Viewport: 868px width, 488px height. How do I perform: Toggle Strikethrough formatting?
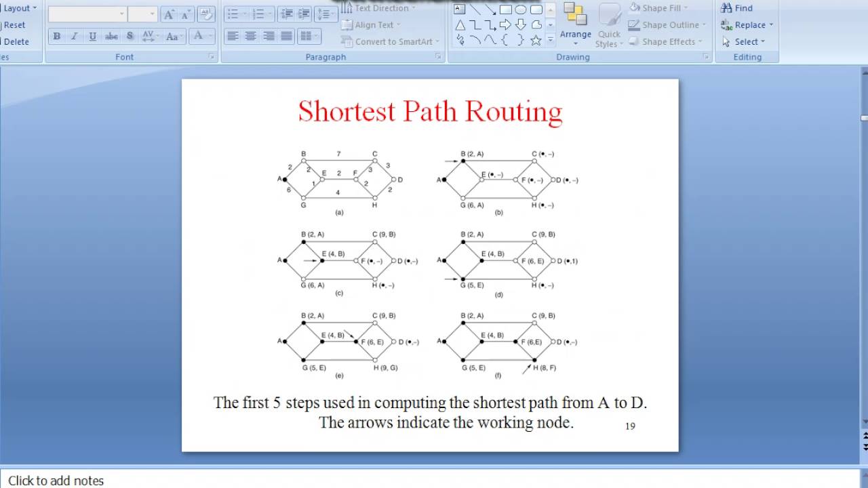(x=111, y=37)
